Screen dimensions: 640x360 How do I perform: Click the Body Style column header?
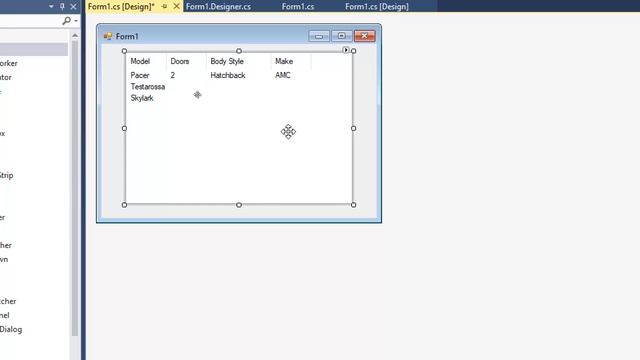click(227, 61)
